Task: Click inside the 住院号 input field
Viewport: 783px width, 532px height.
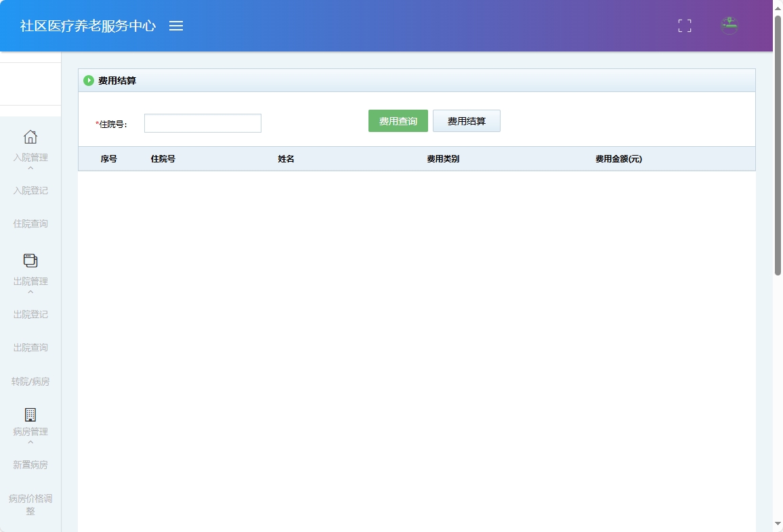Action: [203, 123]
